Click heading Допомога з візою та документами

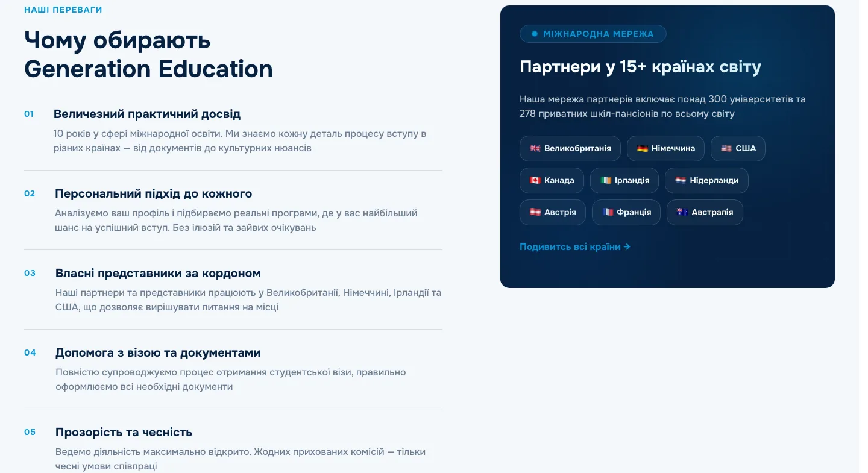pos(158,352)
